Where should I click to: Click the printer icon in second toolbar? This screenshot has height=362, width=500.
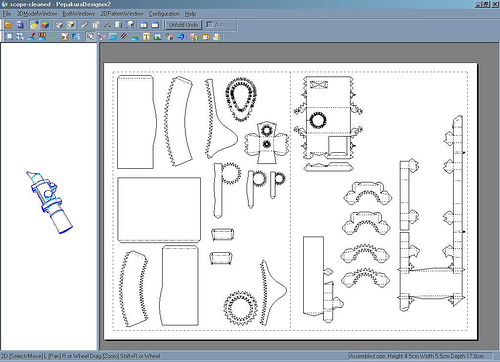[216, 37]
